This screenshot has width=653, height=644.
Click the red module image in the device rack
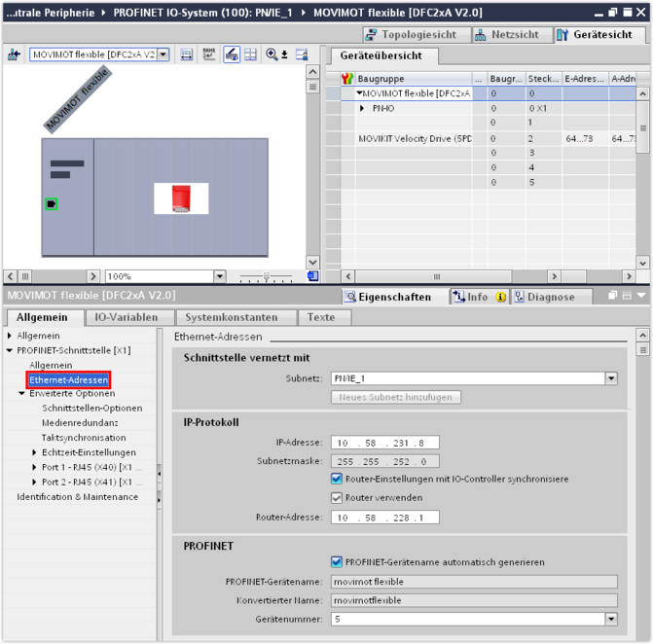coord(180,198)
